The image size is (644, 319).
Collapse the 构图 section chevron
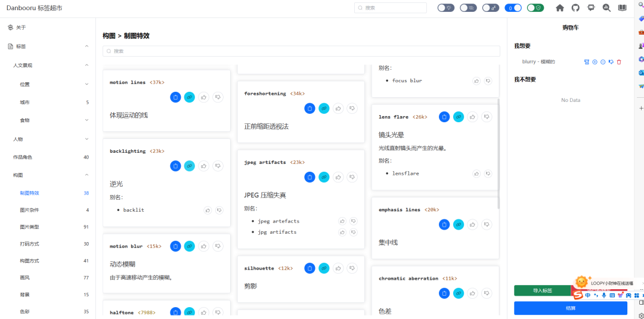86,175
